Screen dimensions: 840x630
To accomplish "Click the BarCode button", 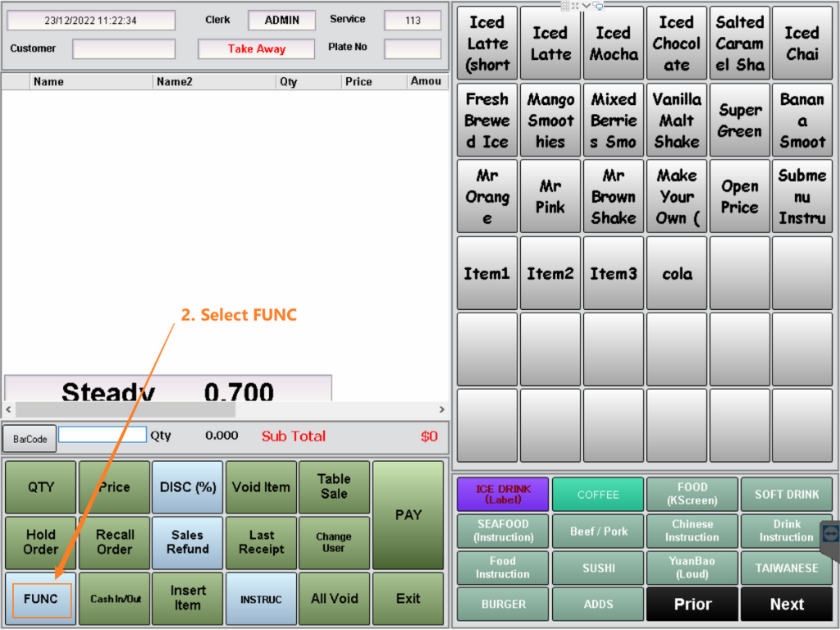I will pyautogui.click(x=30, y=439).
